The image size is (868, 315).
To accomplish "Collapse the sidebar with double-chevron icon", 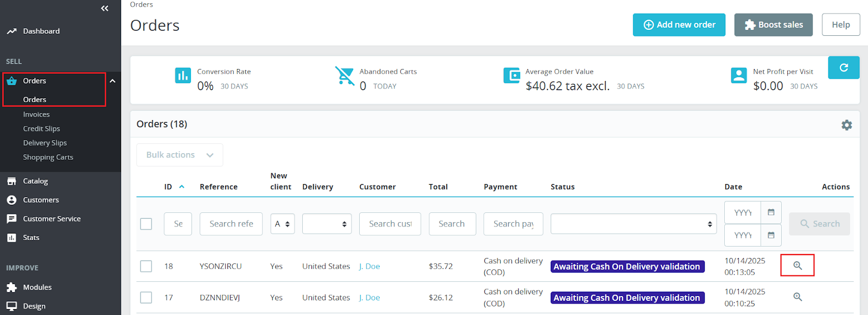I will [105, 8].
